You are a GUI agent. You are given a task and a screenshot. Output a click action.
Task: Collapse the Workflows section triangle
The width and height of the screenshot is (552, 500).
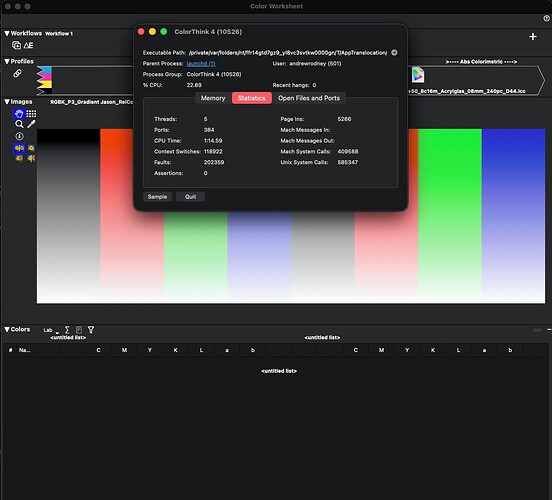(7, 33)
